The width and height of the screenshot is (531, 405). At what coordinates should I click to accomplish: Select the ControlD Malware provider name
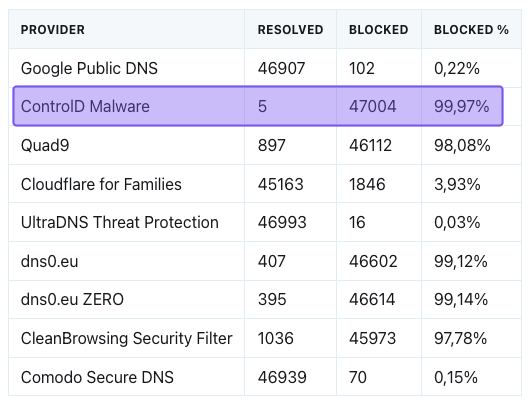click(85, 106)
